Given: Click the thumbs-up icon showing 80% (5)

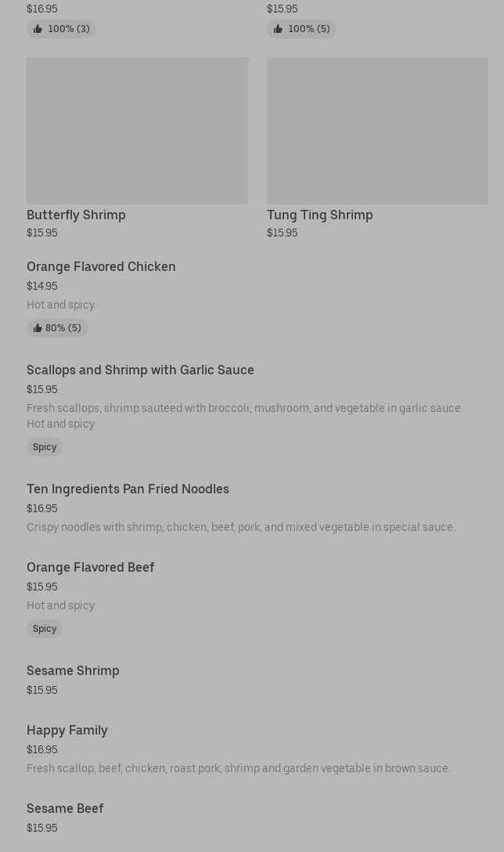Looking at the screenshot, I should click(x=38, y=328).
